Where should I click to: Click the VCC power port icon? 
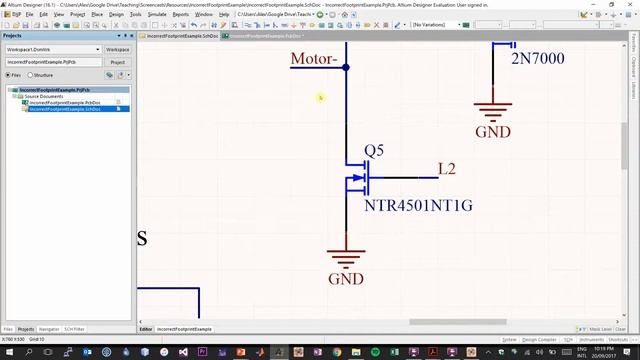coord(302,25)
